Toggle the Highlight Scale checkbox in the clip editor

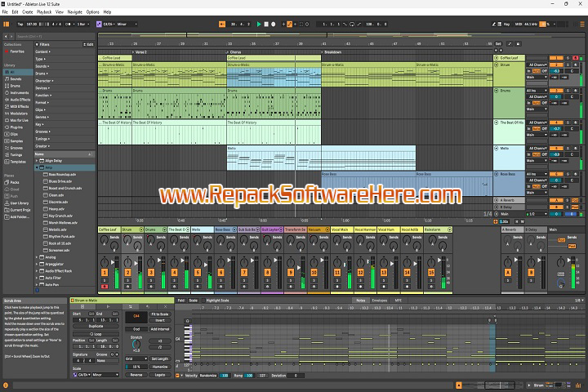pyautogui.click(x=203, y=301)
